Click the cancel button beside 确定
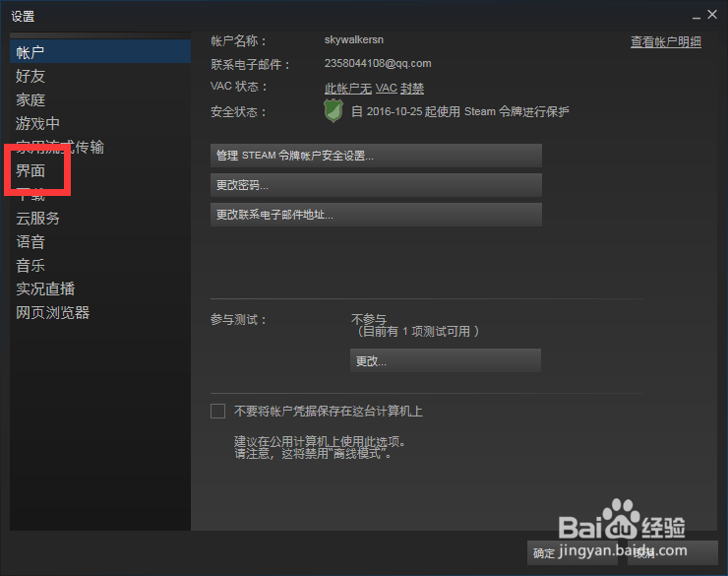Image resolution: width=728 pixels, height=576 pixels. [672, 552]
